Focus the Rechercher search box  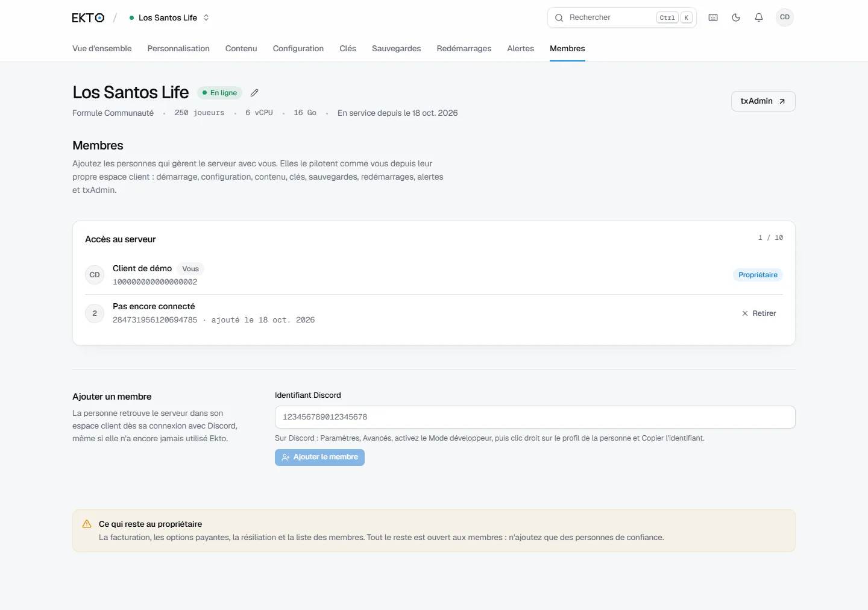tap(622, 17)
